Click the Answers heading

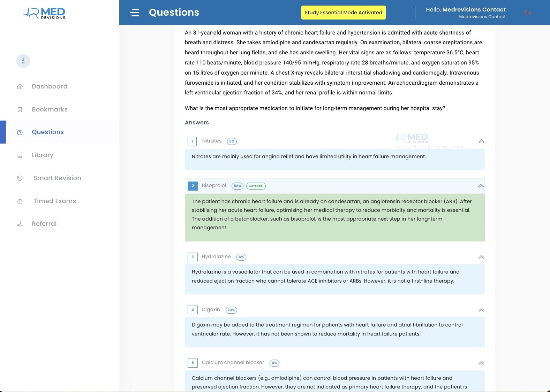pos(197,122)
